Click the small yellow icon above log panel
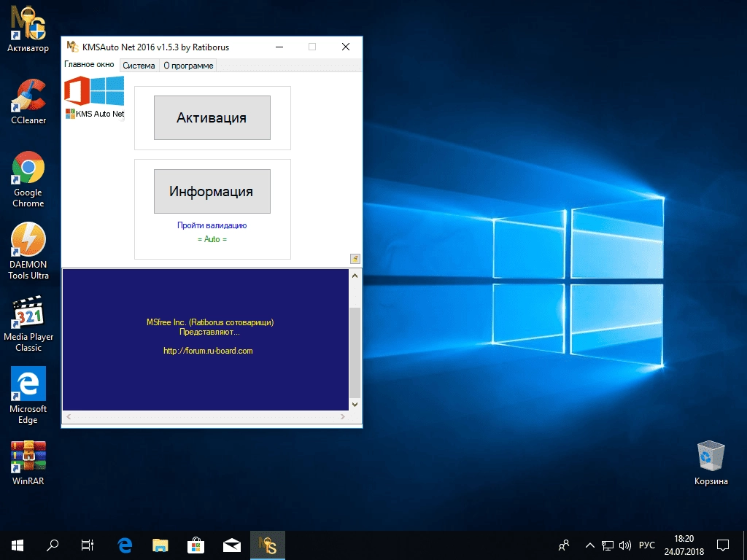 click(x=355, y=259)
